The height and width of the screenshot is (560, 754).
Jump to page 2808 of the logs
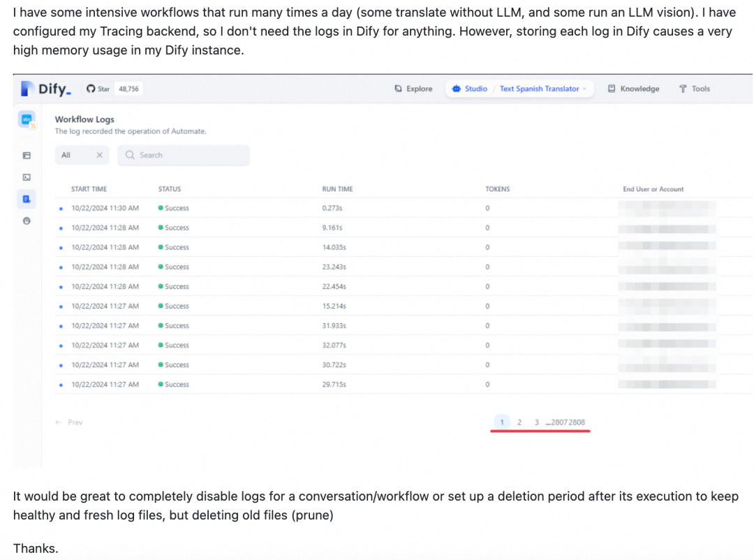[578, 422]
